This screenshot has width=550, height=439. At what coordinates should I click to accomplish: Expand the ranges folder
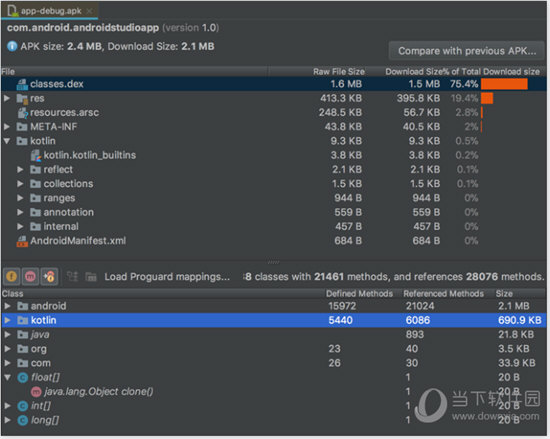(x=20, y=198)
